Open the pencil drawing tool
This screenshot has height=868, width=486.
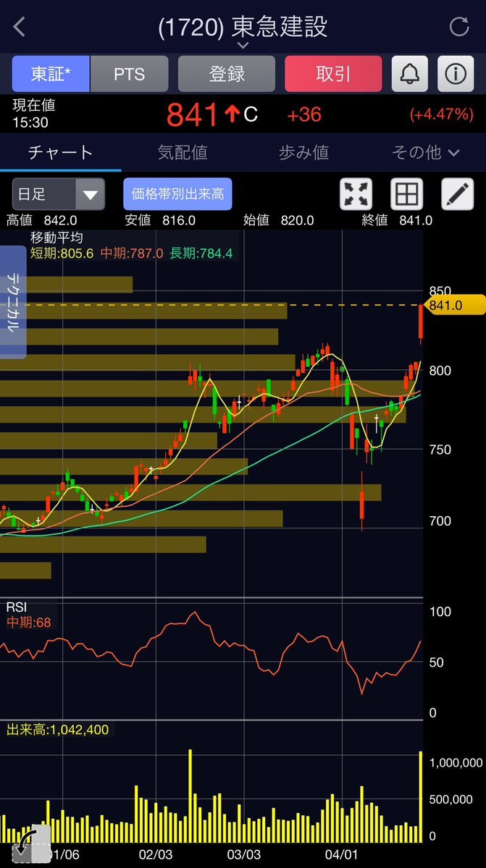[x=457, y=194]
